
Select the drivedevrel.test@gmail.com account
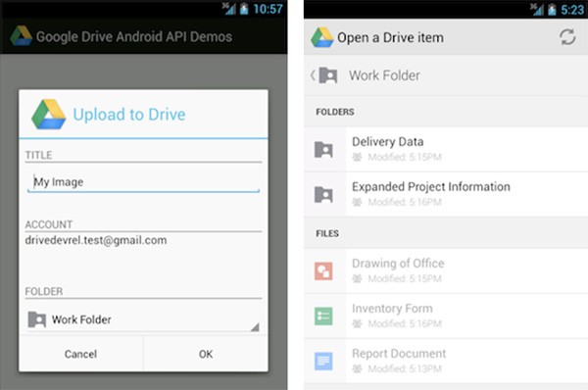(x=96, y=240)
